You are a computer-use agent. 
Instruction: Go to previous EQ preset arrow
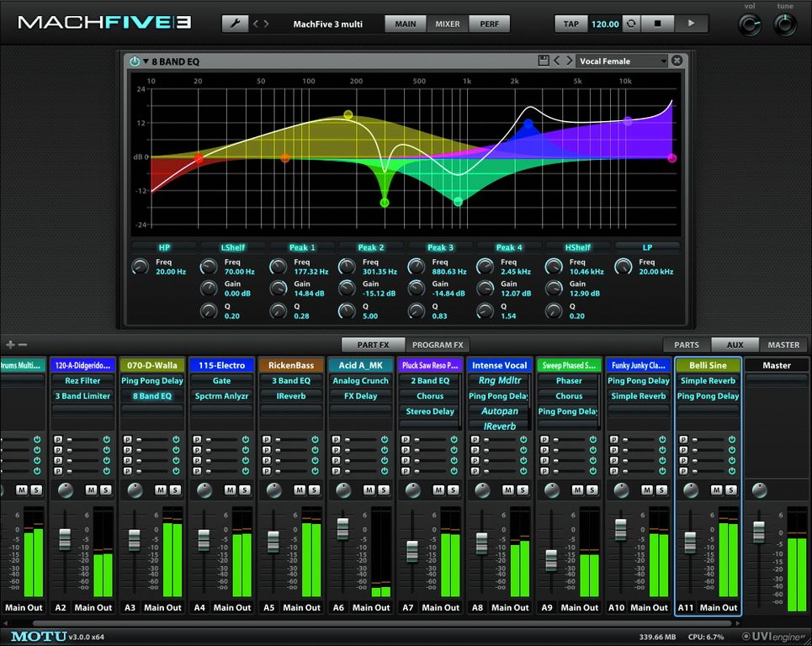click(557, 61)
